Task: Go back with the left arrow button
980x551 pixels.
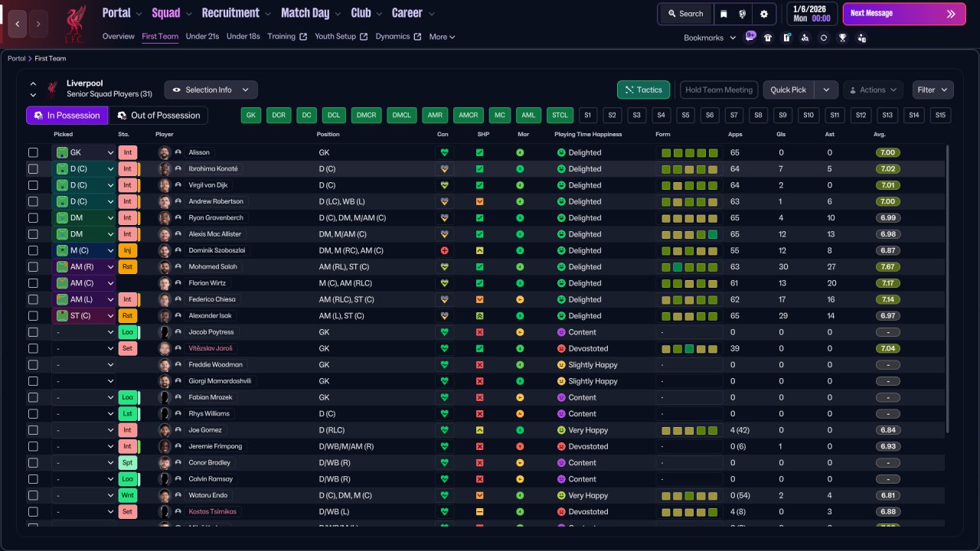Action: click(18, 24)
